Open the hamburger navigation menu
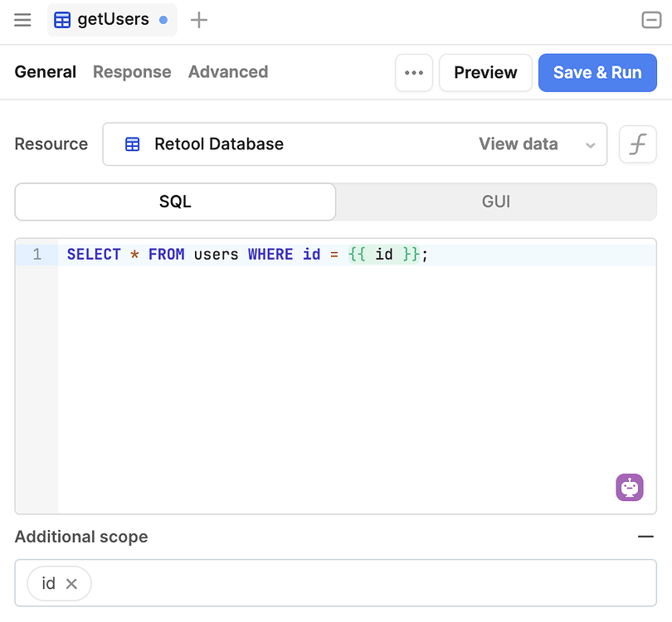The image size is (672, 622). coord(22,20)
